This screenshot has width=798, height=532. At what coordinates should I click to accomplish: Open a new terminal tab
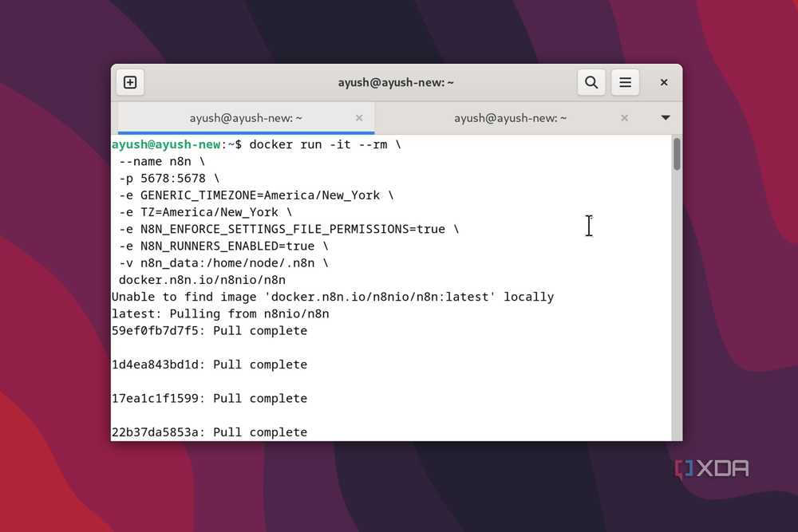(130, 82)
